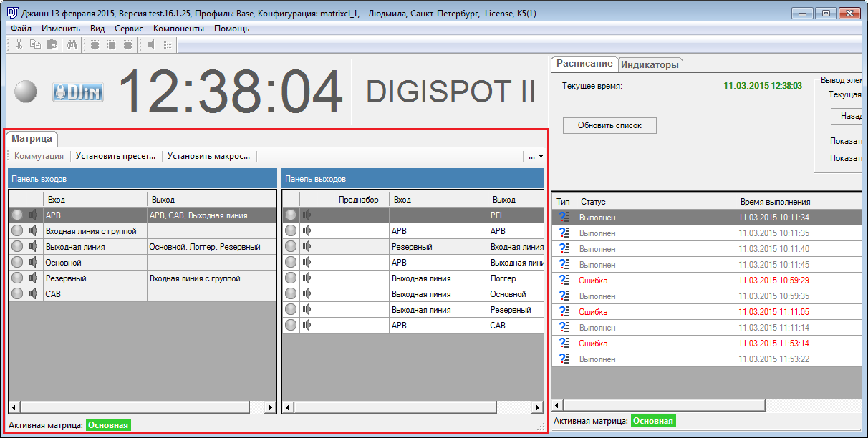
Task: Click right arrow of input panel horizontal scrollbar
Action: (270, 407)
